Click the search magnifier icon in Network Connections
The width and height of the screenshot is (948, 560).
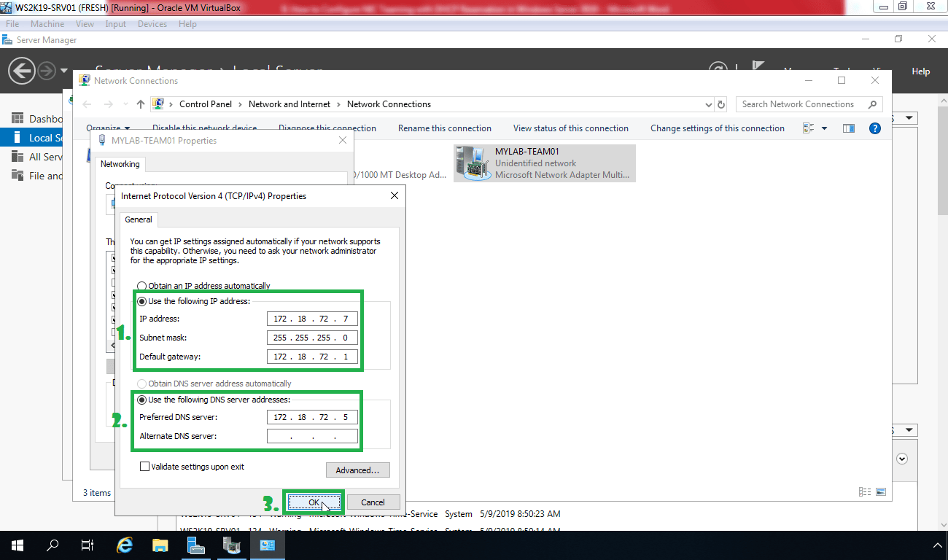872,104
